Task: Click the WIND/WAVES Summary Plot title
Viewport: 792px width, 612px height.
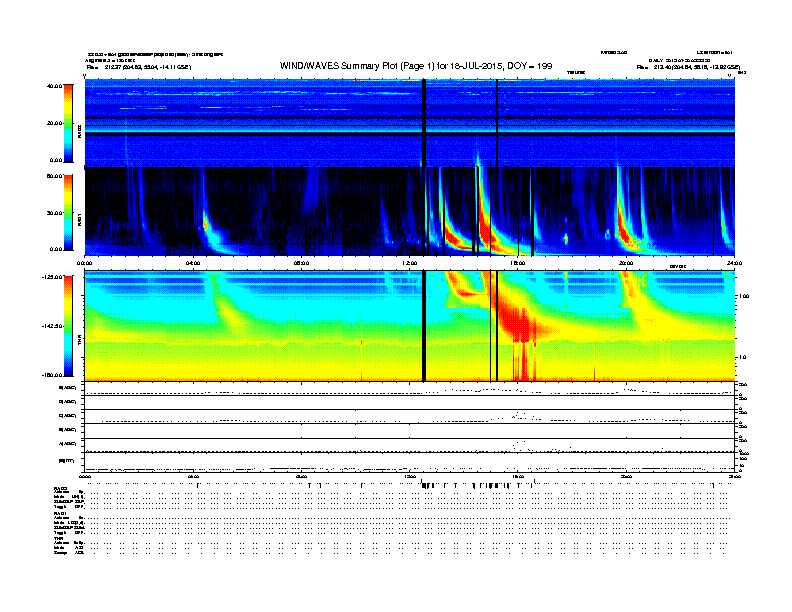Action: (416, 66)
